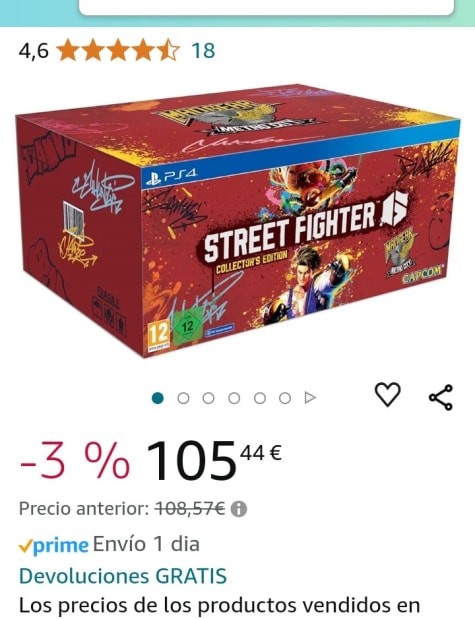The width and height of the screenshot is (475, 619).
Task: Tap the Street Fighter 6 product image
Action: [x=237, y=221]
